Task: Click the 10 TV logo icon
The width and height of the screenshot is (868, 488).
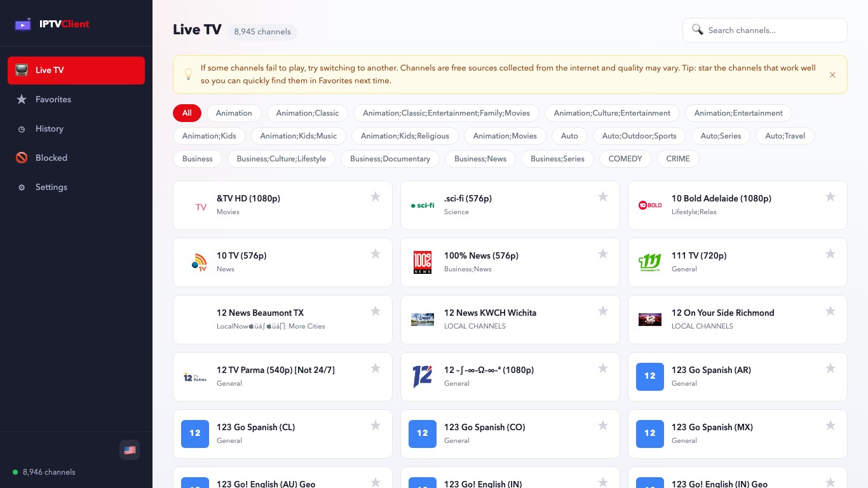Action: 195,262
